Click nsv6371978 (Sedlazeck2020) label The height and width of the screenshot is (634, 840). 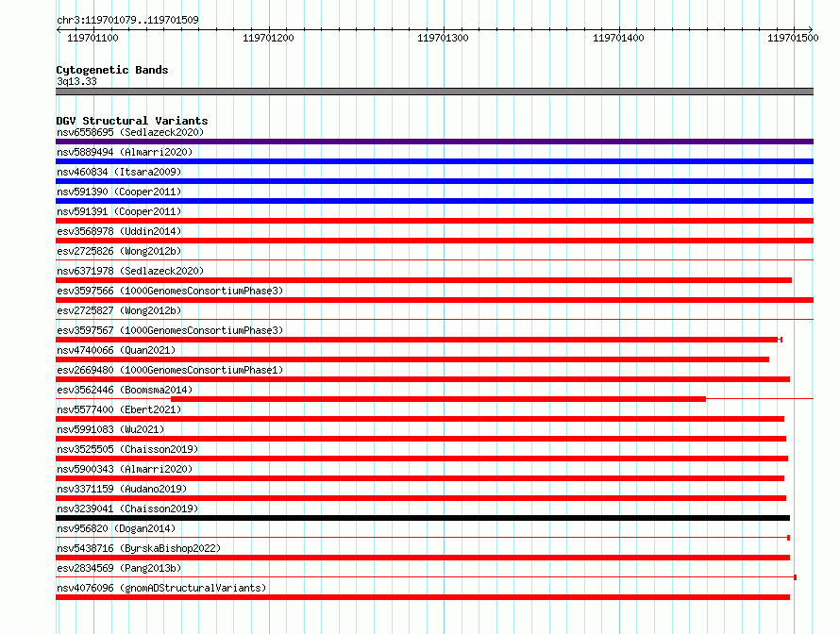pos(130,271)
